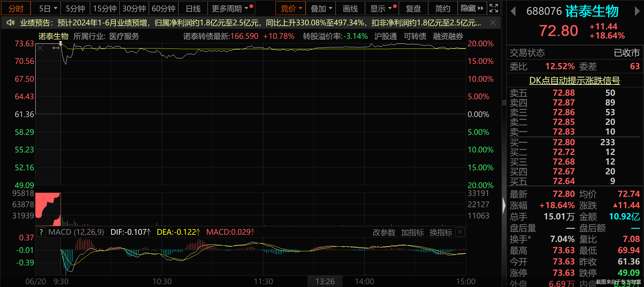This screenshot has height=287, width=644.
Task: Switch to 60分钟 chart tab
Action: pyautogui.click(x=164, y=8)
